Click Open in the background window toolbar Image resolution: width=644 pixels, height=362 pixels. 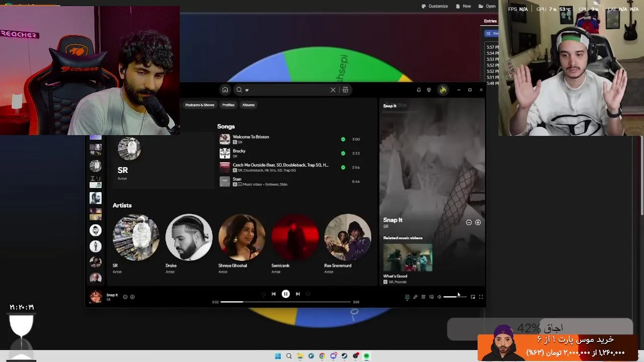[488, 6]
